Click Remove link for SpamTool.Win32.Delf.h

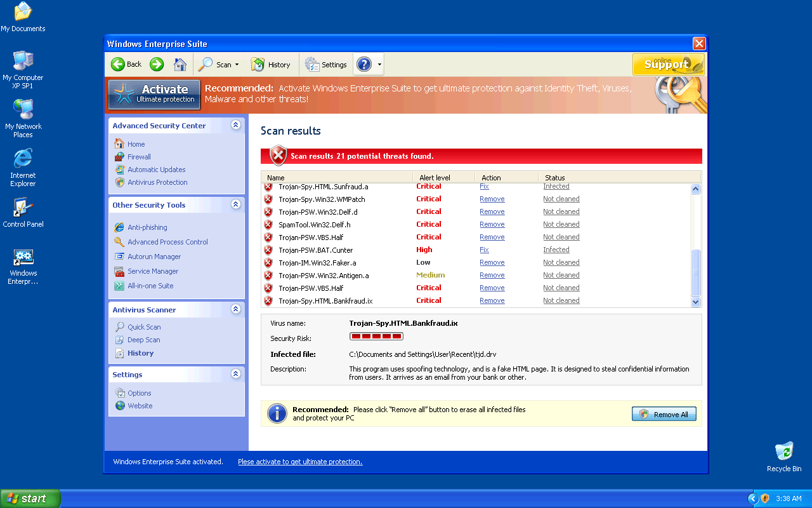(492, 224)
